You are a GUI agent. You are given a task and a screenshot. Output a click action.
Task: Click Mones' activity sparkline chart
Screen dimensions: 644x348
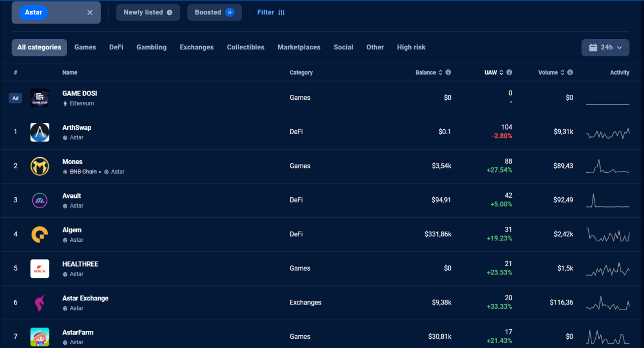608,166
